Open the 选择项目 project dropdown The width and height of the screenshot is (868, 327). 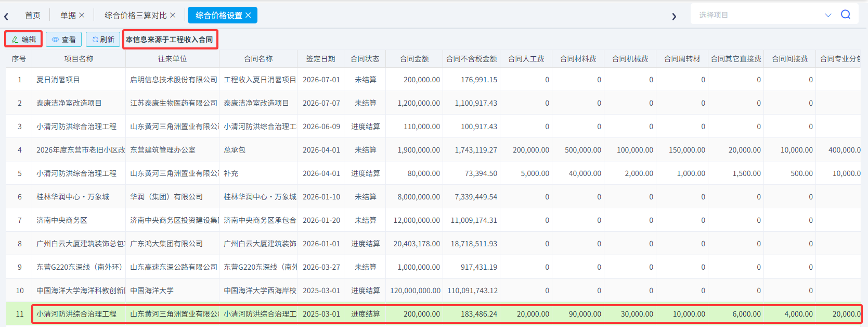click(x=766, y=15)
